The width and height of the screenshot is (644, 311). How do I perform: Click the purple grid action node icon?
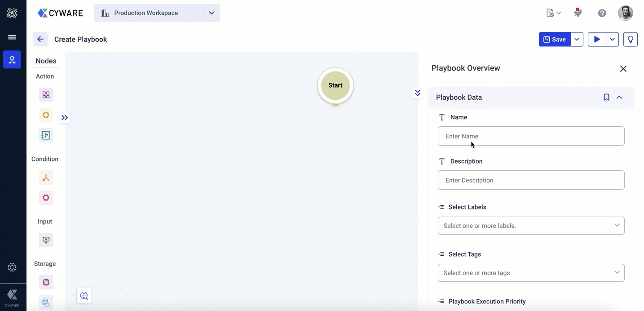(46, 95)
